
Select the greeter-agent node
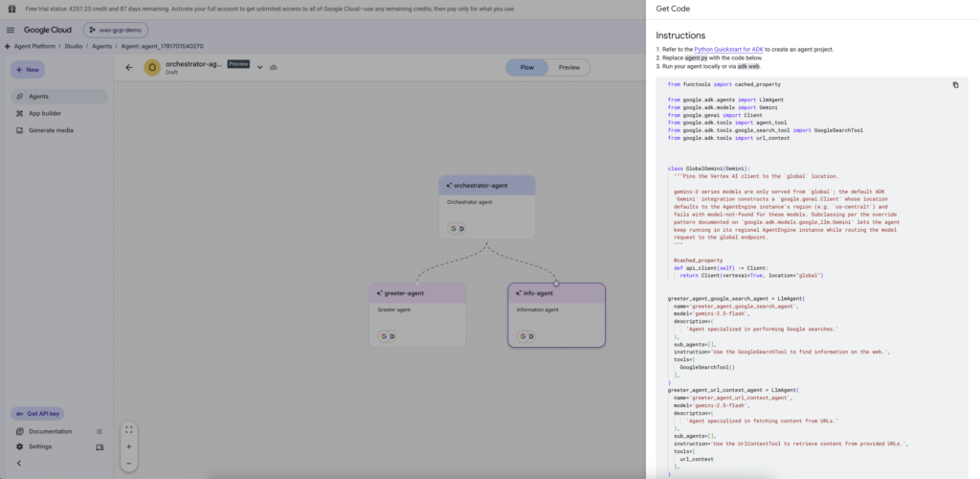pos(417,314)
